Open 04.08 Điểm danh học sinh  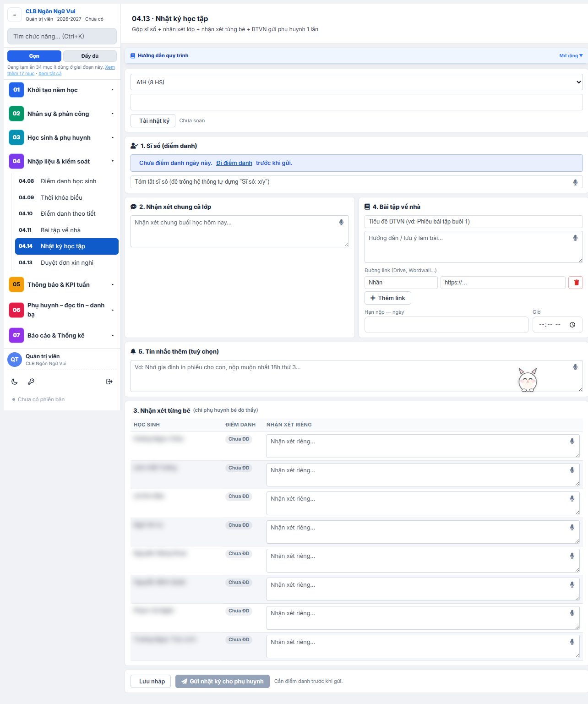(x=67, y=181)
